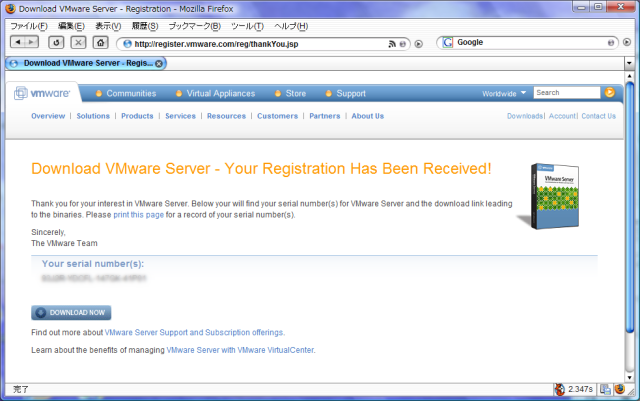Click the Firefox icon in status bar
Image resolution: width=640 pixels, height=401 pixels.
620,389
